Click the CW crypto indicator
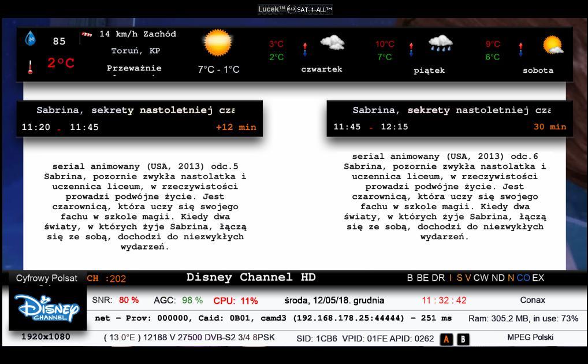 coord(481,278)
